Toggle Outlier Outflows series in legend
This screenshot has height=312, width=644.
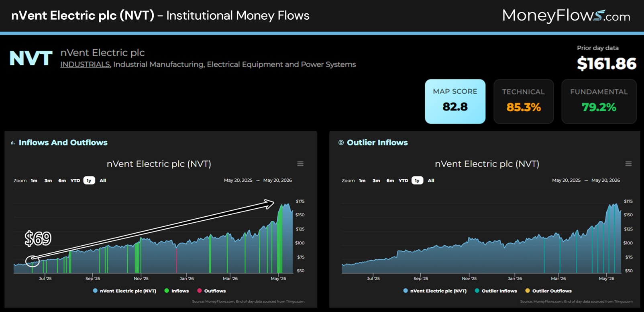point(548,291)
